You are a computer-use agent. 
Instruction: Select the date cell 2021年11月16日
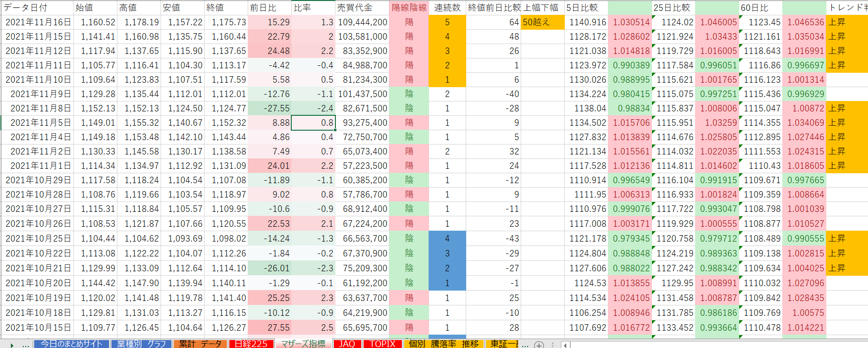click(38, 22)
